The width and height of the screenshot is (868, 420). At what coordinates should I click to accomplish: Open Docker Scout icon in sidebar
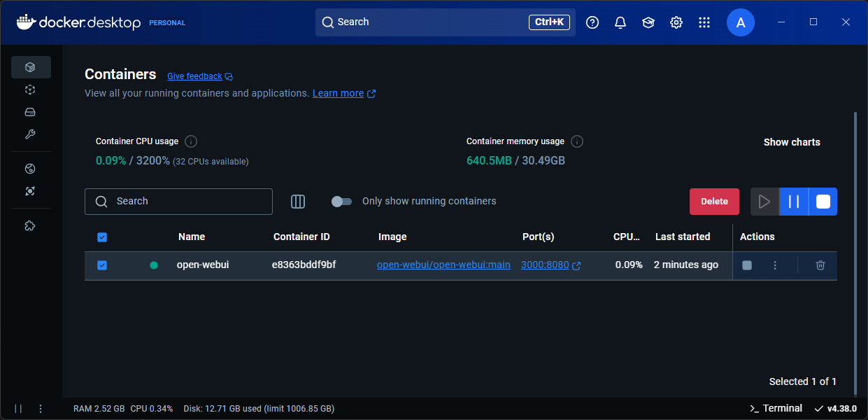30,191
